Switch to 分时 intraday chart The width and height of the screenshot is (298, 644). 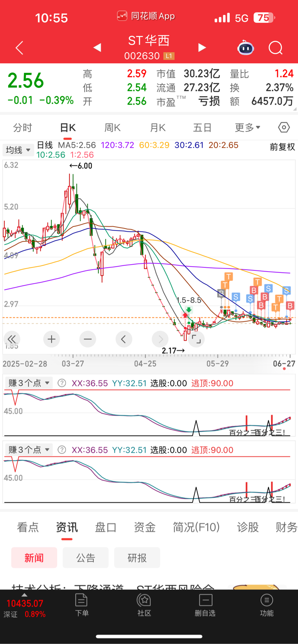coord(23,127)
